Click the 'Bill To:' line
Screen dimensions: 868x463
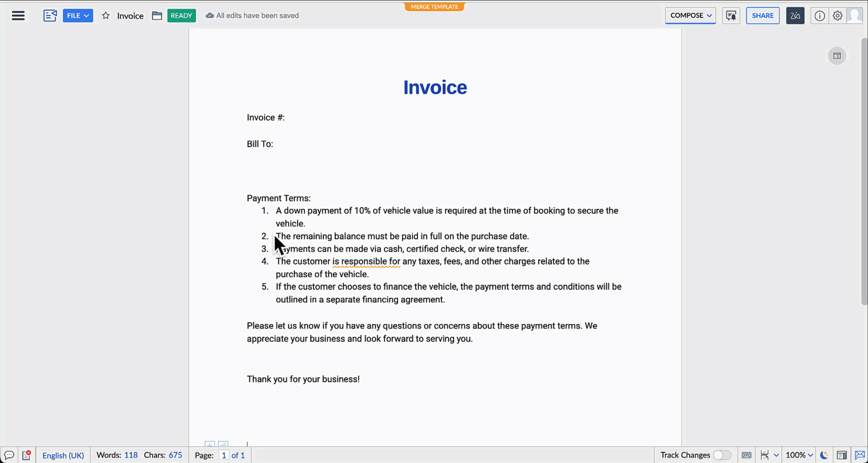click(260, 144)
